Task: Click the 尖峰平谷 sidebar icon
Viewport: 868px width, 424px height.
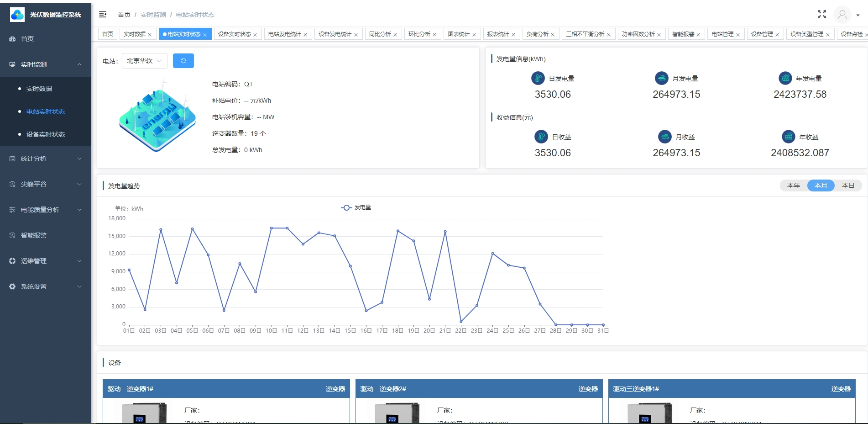Action: (12, 184)
